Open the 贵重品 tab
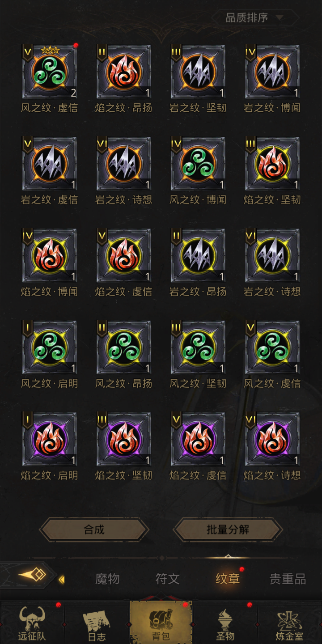Screen dimensions: 322x644 point(288,579)
